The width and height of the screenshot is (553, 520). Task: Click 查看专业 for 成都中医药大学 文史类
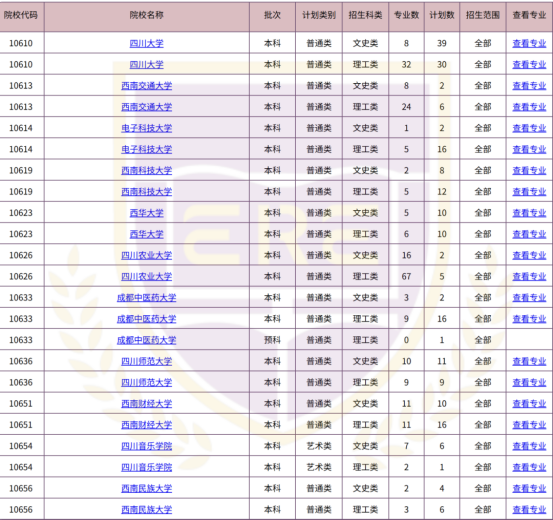[x=529, y=297]
